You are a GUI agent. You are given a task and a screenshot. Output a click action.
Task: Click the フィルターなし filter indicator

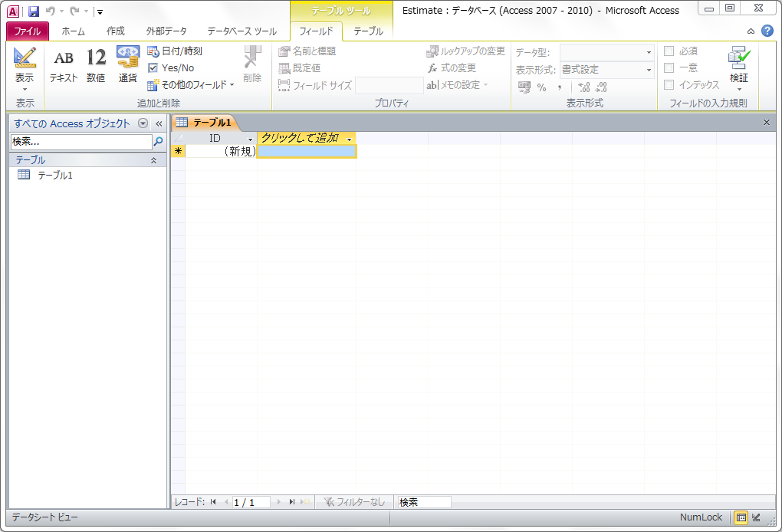point(353,502)
